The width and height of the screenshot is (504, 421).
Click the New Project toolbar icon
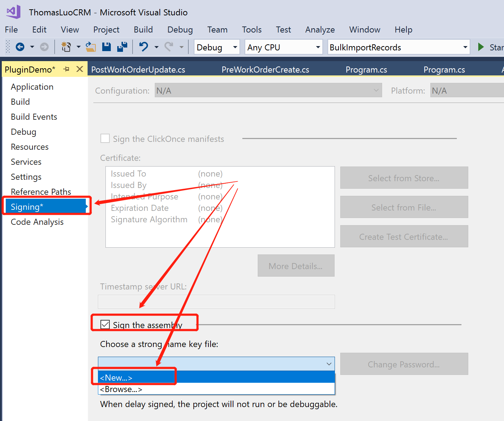pyautogui.click(x=66, y=47)
